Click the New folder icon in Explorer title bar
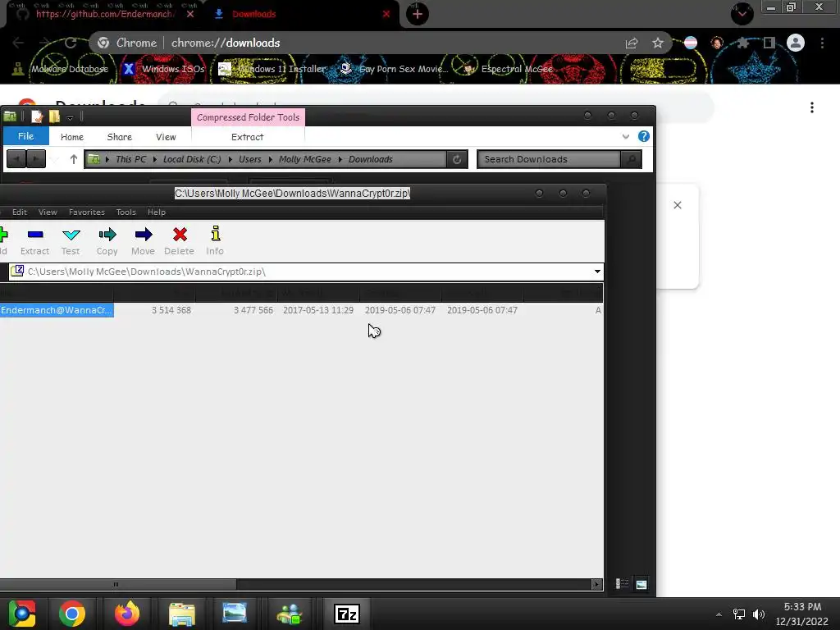840x630 pixels. pyautogui.click(x=54, y=116)
